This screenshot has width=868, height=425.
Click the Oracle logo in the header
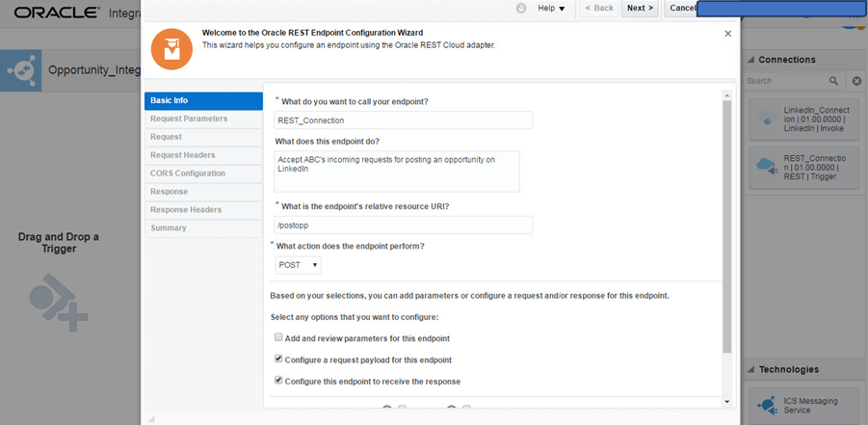(x=57, y=13)
